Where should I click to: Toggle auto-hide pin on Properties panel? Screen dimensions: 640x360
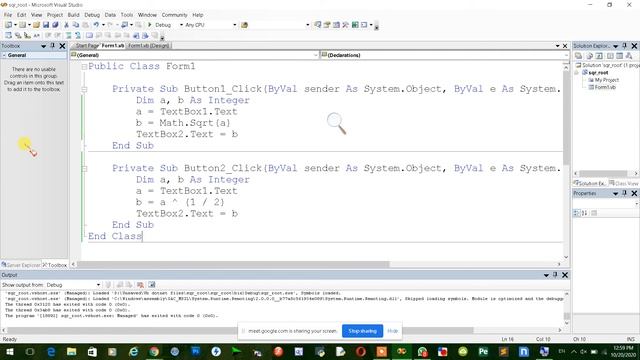tap(624, 193)
